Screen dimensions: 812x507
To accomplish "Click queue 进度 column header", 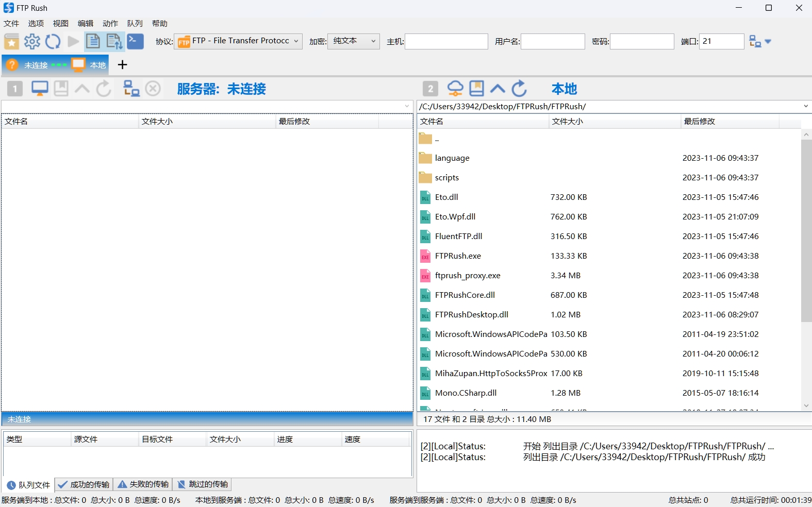I will click(308, 440).
